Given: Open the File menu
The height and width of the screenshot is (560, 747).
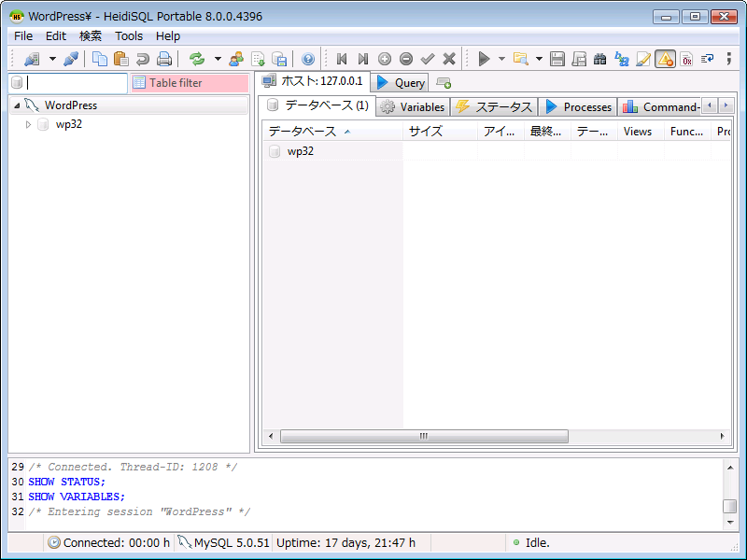Looking at the screenshot, I should [23, 36].
